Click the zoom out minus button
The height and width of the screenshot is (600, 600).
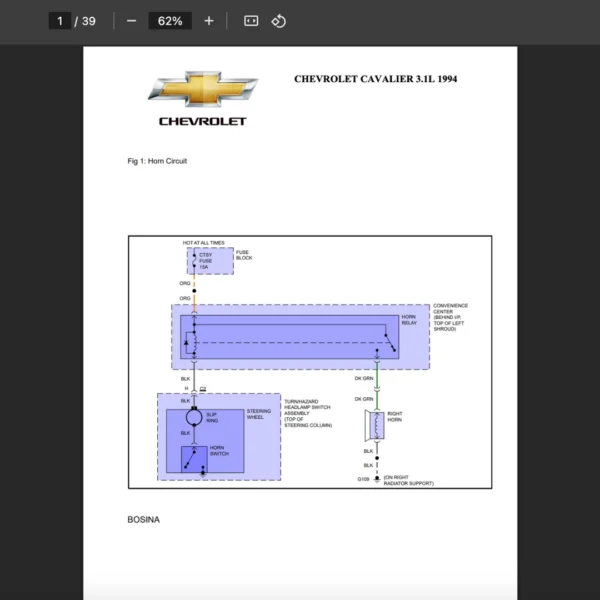(131, 21)
